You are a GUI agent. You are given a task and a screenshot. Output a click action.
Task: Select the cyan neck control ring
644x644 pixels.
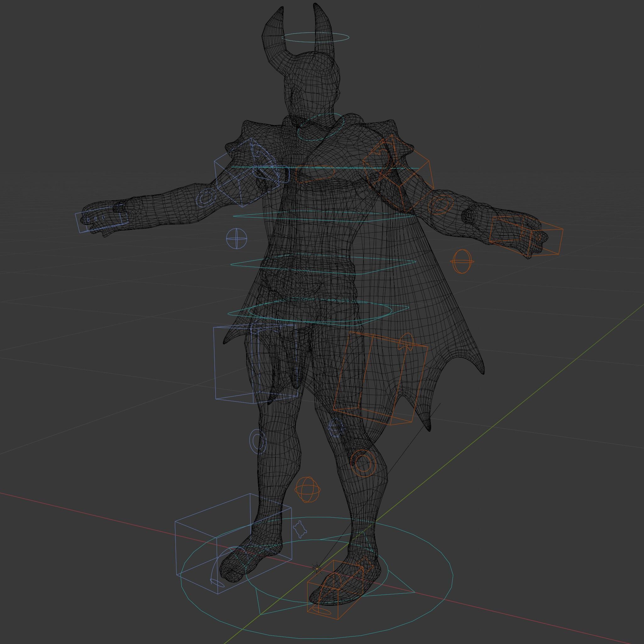click(320, 127)
